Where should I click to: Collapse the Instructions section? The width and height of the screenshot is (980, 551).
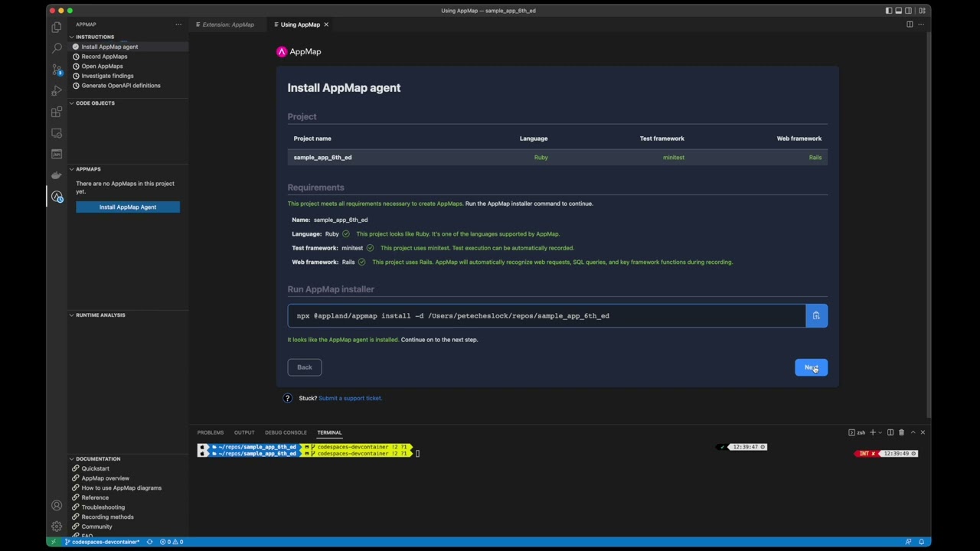(x=95, y=37)
